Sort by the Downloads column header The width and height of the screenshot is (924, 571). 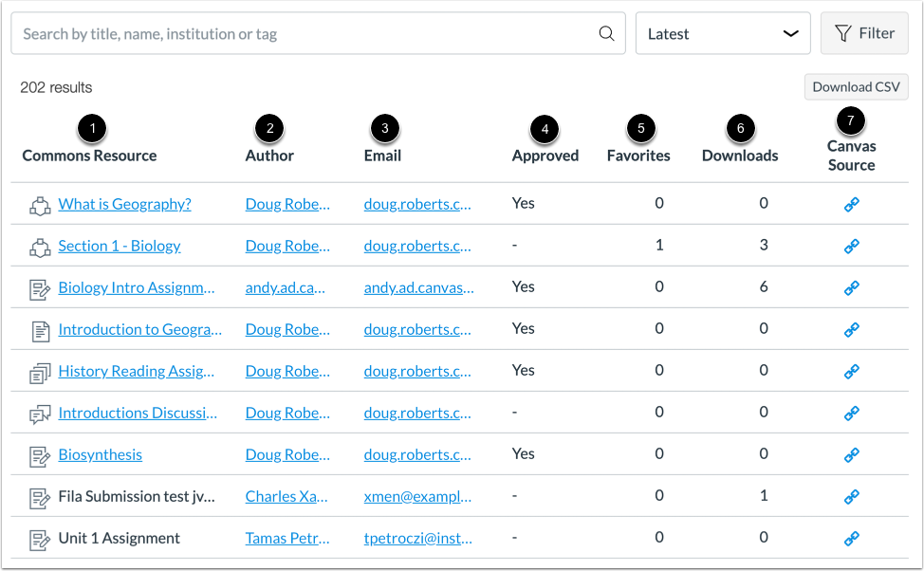point(740,155)
